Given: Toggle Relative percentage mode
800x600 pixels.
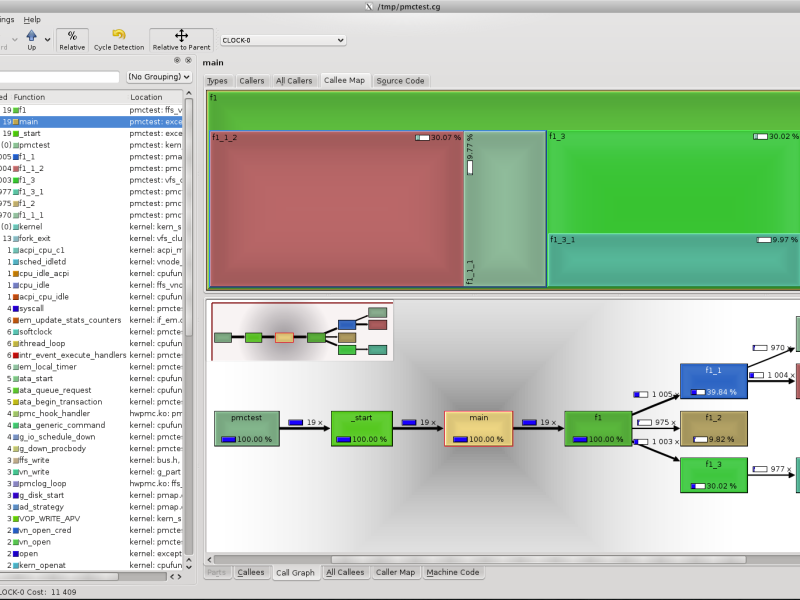Looking at the screenshot, I should [x=72, y=40].
